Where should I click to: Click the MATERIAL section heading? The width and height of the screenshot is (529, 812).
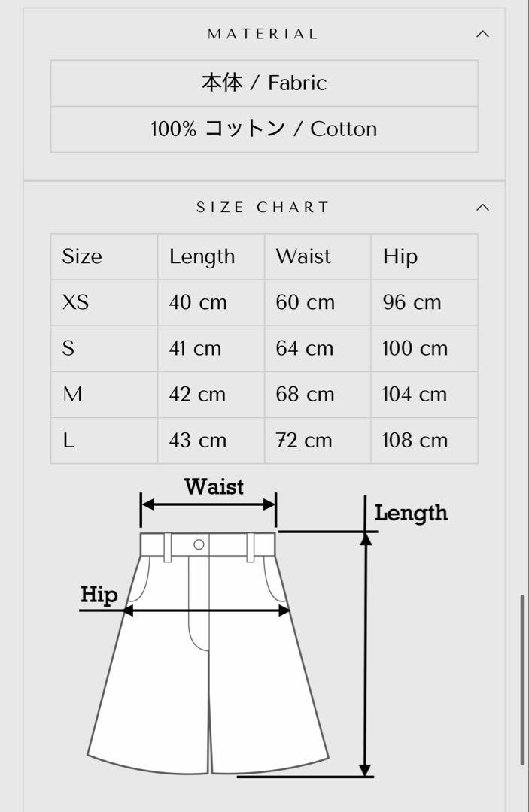click(263, 34)
